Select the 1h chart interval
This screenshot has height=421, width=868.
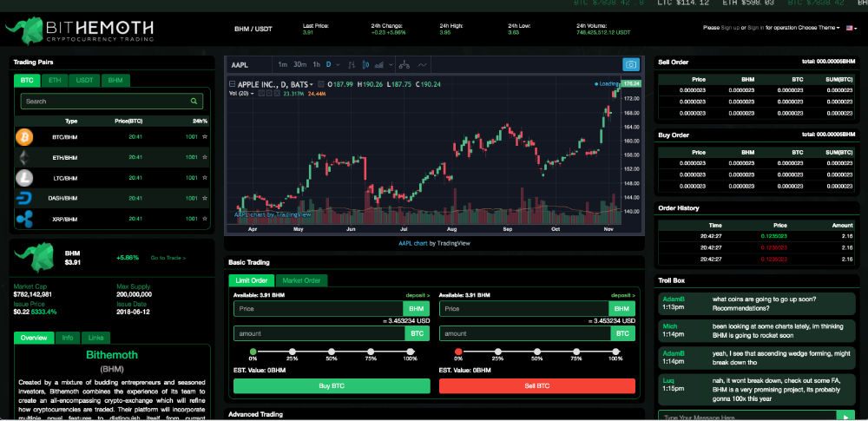pos(317,65)
